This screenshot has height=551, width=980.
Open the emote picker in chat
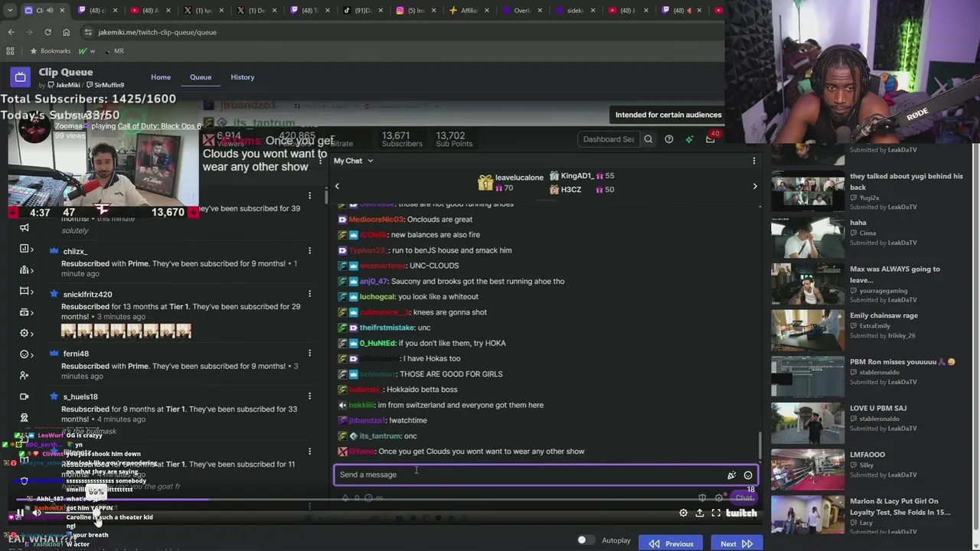[748, 475]
